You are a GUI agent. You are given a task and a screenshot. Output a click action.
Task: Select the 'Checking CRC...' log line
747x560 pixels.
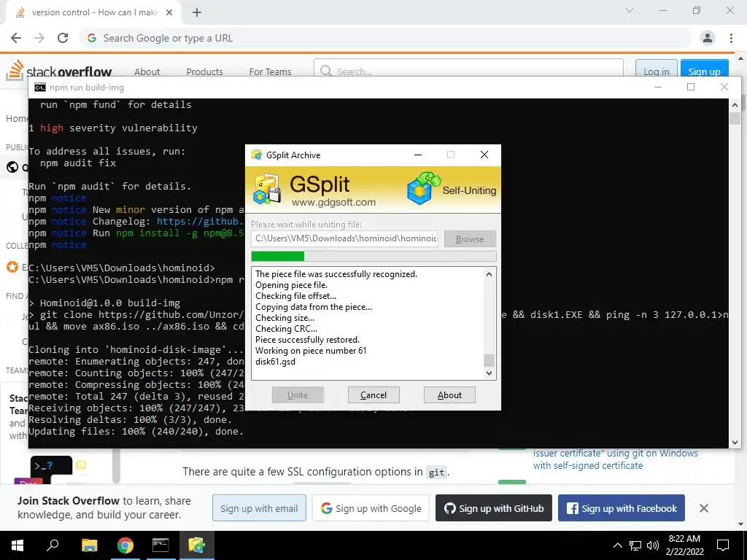click(286, 329)
